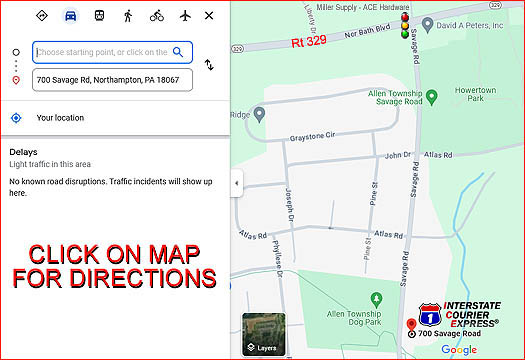Click the Light traffic in this area text
Image resolution: width=525 pixels, height=360 pixels.
(x=50, y=164)
